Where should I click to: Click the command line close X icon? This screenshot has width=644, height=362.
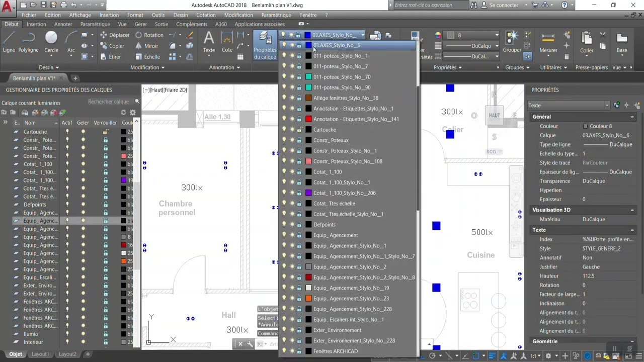240,344
